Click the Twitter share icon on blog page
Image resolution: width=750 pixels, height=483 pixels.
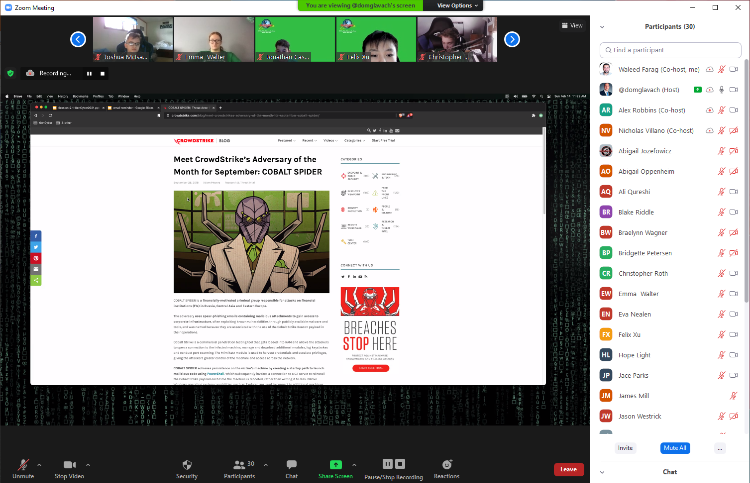[36, 247]
